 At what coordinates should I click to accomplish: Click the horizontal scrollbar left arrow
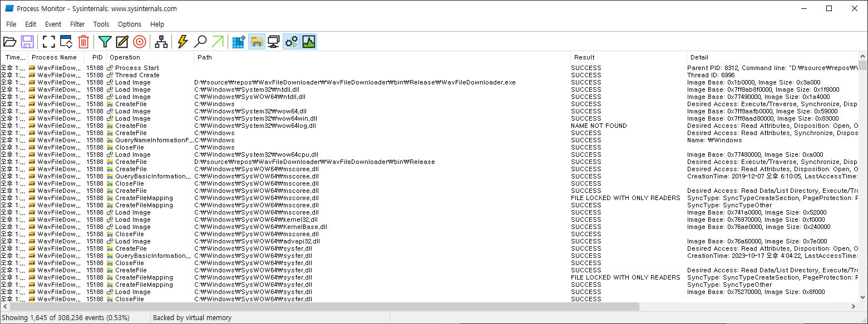click(4, 307)
